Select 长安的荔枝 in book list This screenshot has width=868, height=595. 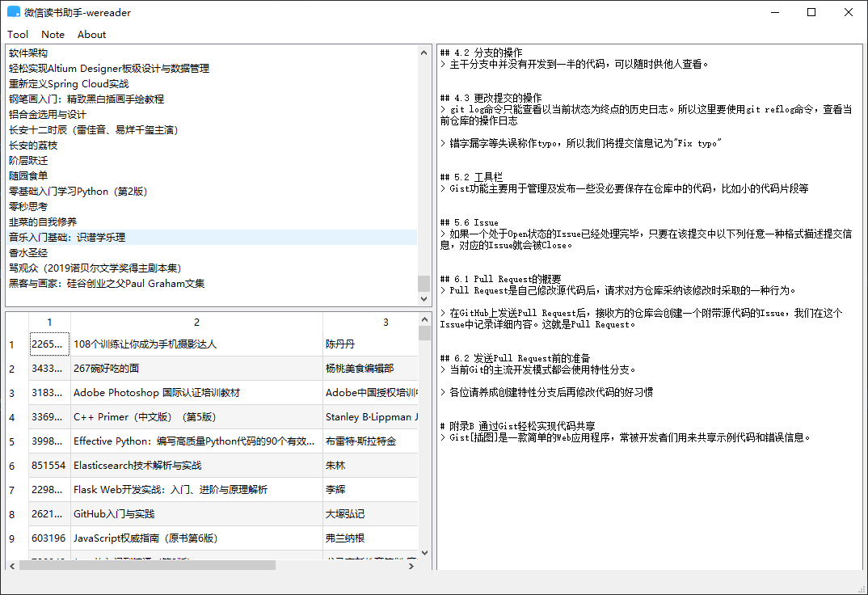[x=212, y=146]
